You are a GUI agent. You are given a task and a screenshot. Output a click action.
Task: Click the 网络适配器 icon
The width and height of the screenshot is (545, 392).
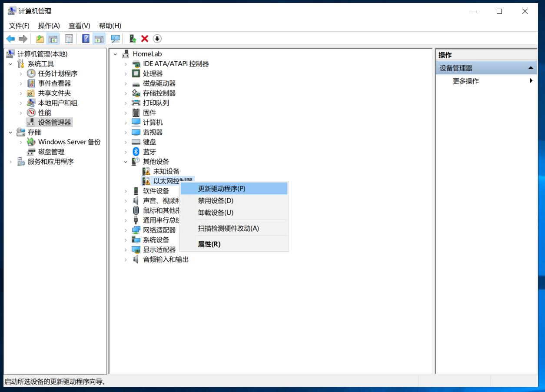tap(136, 230)
